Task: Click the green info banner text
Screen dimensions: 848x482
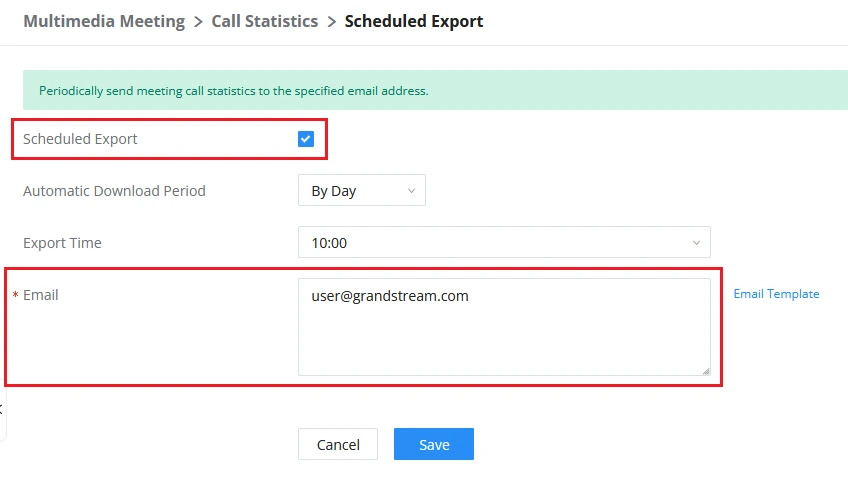Action: click(x=234, y=91)
